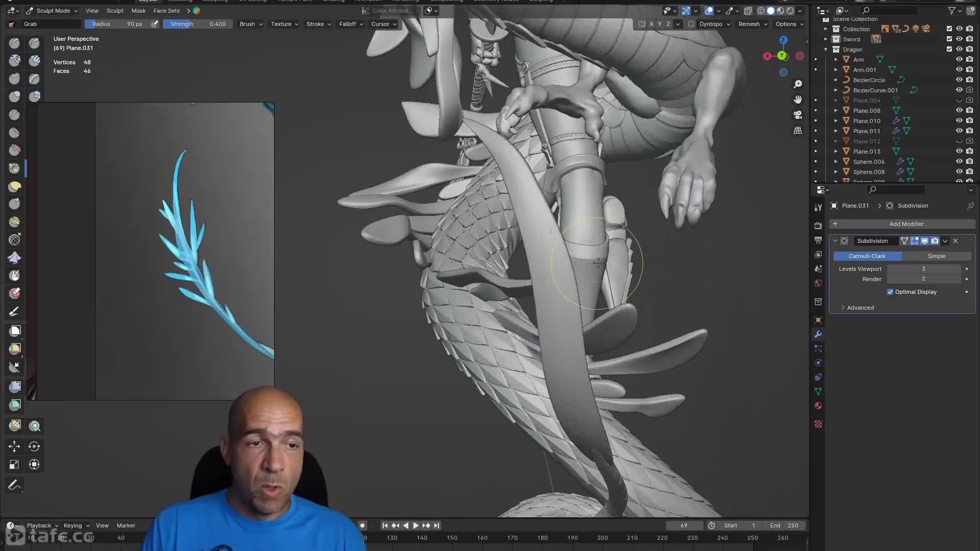This screenshot has height=551, width=980.
Task: Select the yellow Elastic Deform brush
Action: (14, 186)
